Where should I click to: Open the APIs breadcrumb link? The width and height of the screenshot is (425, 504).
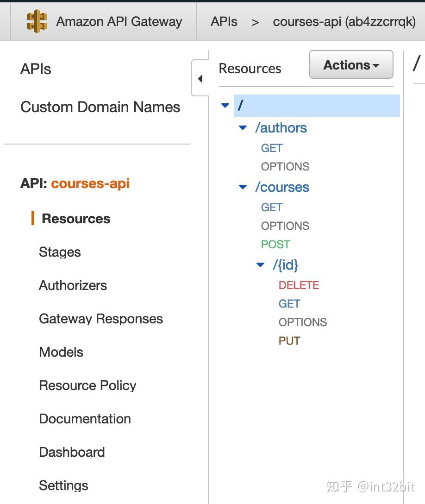pyautogui.click(x=224, y=22)
